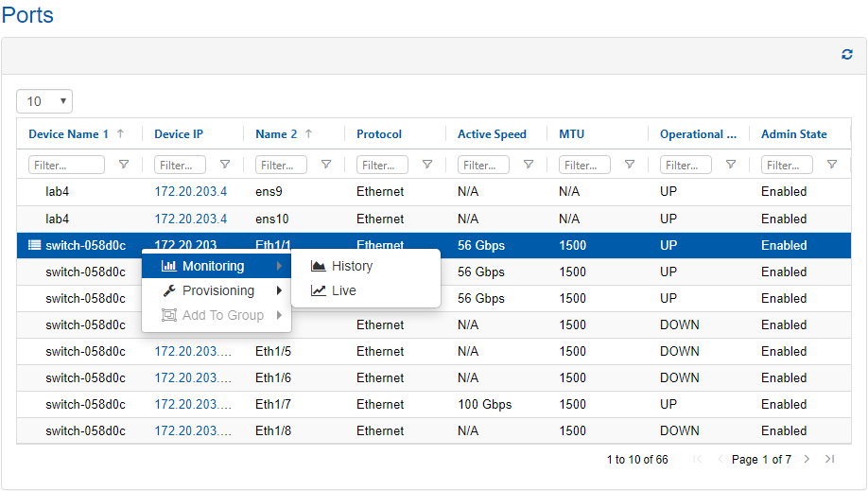Click the Admin State column header
Image resolution: width=868 pixels, height=491 pixels.
(x=793, y=134)
